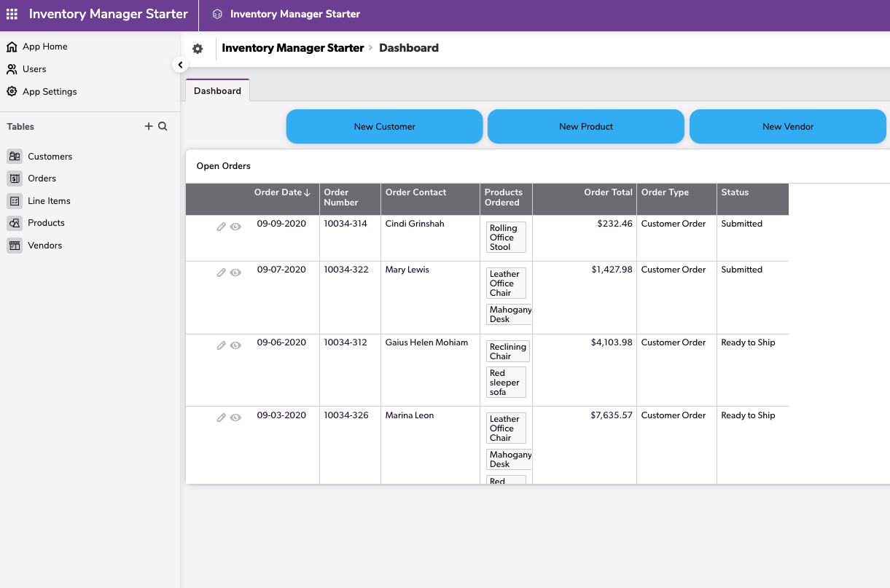Screen dimensions: 890x588
Task: Click the New Vendor button
Action: click(787, 126)
